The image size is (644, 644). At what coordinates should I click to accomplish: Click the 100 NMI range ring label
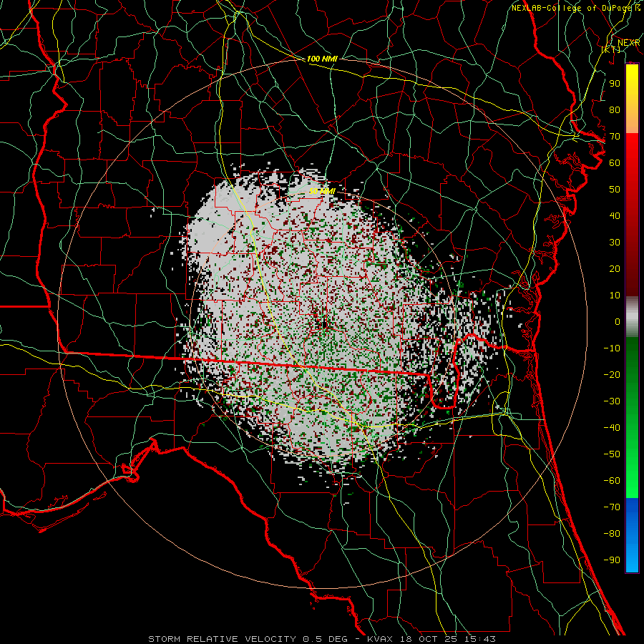(322, 59)
